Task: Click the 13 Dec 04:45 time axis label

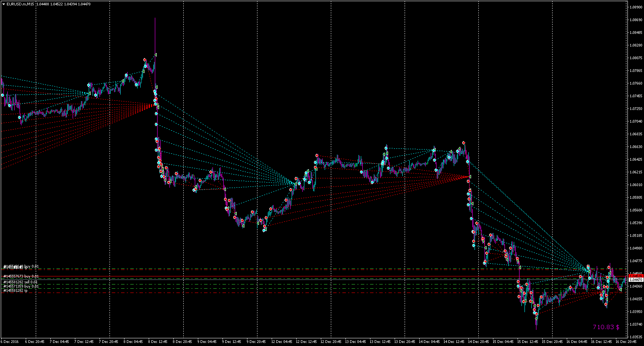Action: [355, 341]
